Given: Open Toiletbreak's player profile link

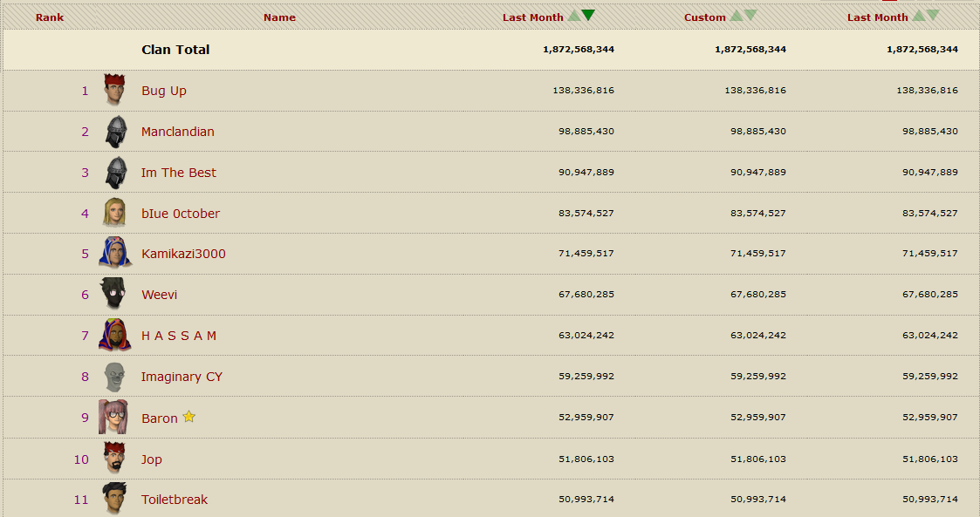Looking at the screenshot, I should tap(175, 500).
